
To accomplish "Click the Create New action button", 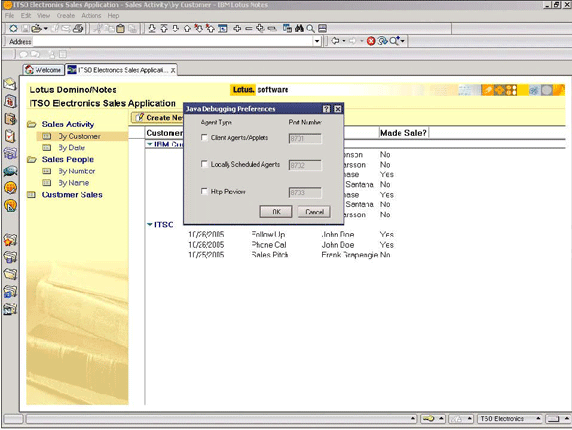I will pyautogui.click(x=158, y=118).
